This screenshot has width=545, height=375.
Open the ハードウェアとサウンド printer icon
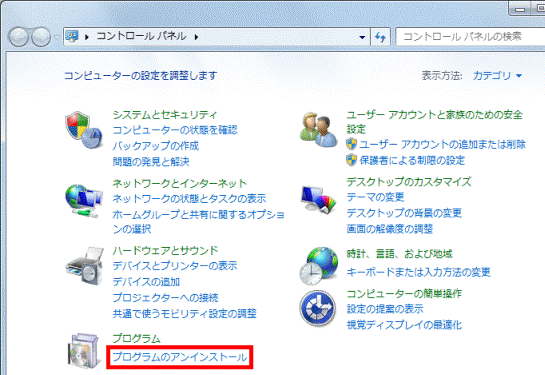pos(84,266)
